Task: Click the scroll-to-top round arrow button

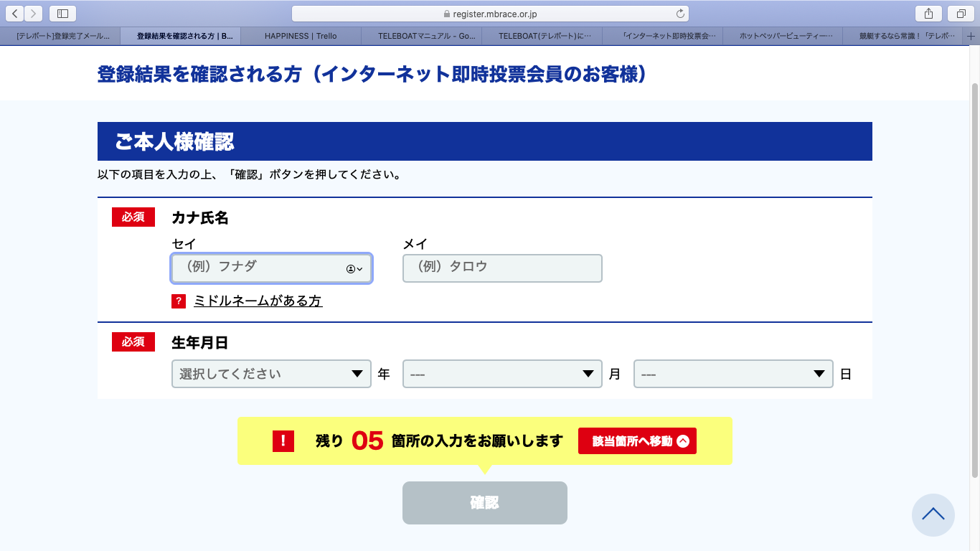Action: point(933,514)
